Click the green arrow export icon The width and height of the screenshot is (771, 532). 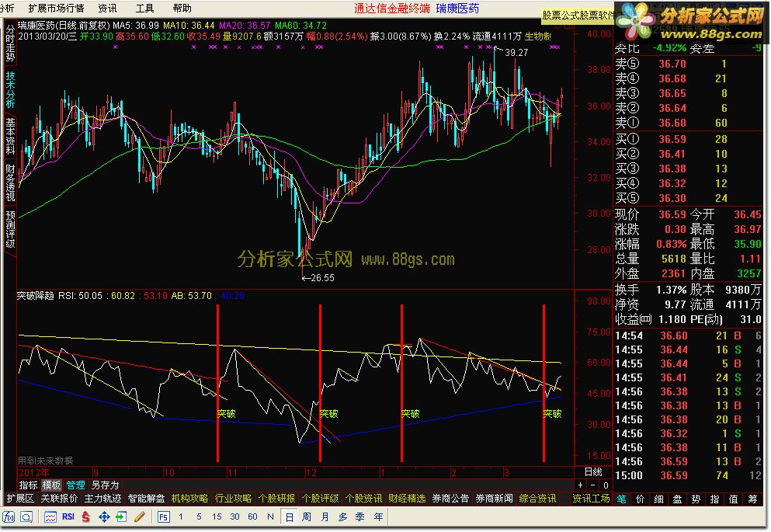pos(121,516)
